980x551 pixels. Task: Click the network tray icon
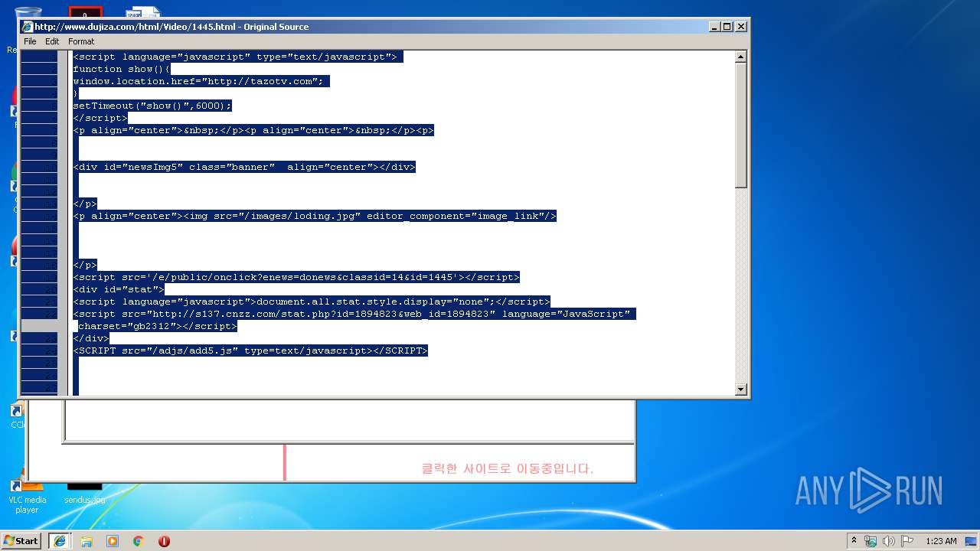[871, 540]
